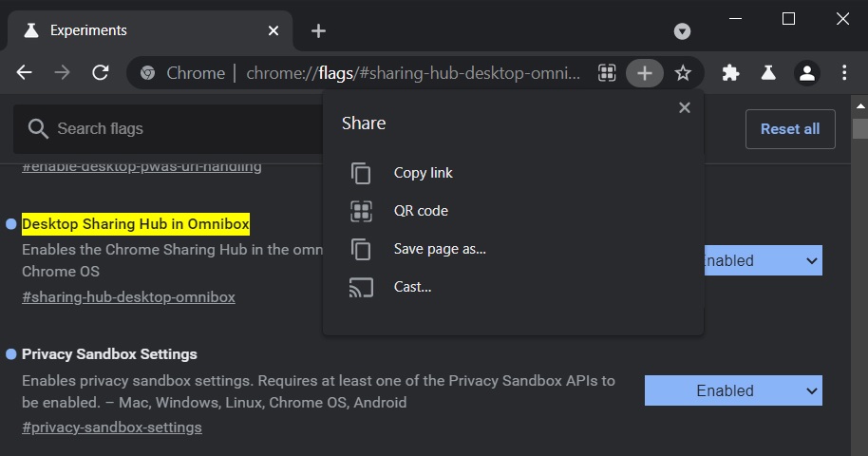Choose Cast... from the Share menu
The width and height of the screenshot is (868, 456).
[412, 287]
